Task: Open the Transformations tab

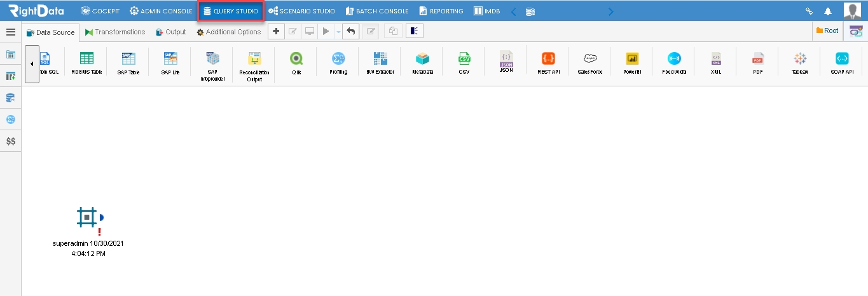Action: pyautogui.click(x=114, y=32)
